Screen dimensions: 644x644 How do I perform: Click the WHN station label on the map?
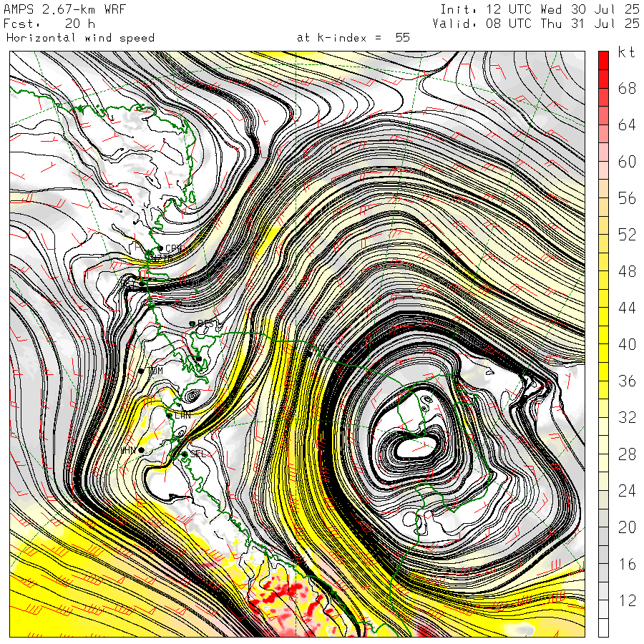point(128,451)
